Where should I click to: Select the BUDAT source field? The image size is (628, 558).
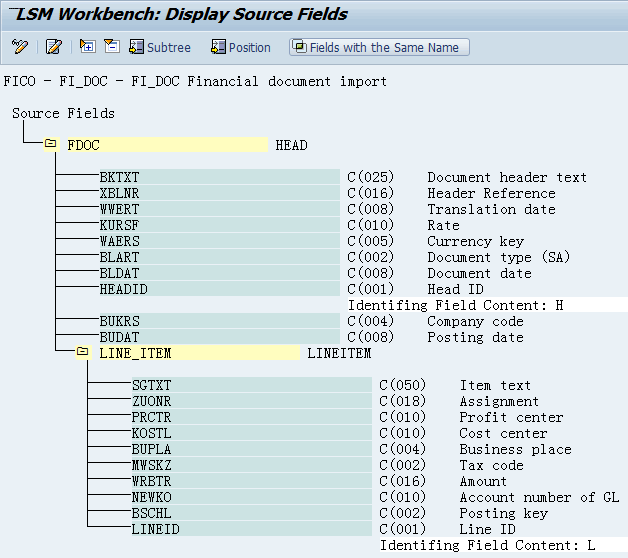click(219, 337)
